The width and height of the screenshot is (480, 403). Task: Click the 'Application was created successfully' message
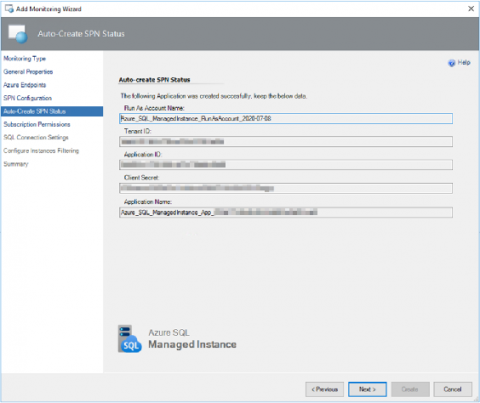point(214,96)
